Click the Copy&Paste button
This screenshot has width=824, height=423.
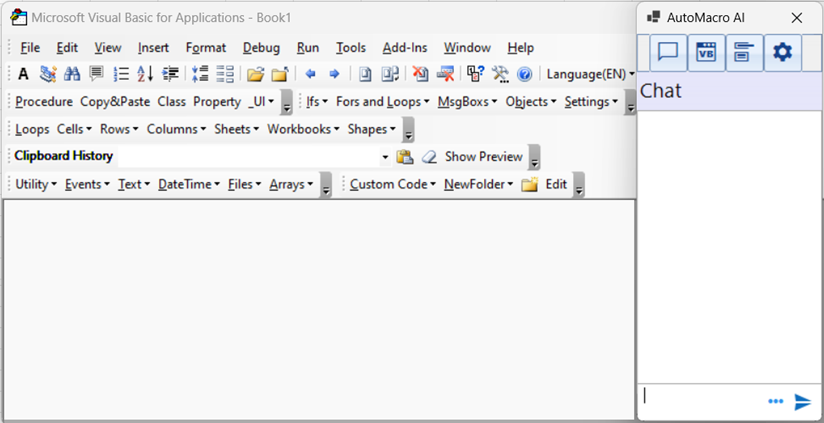pos(114,101)
